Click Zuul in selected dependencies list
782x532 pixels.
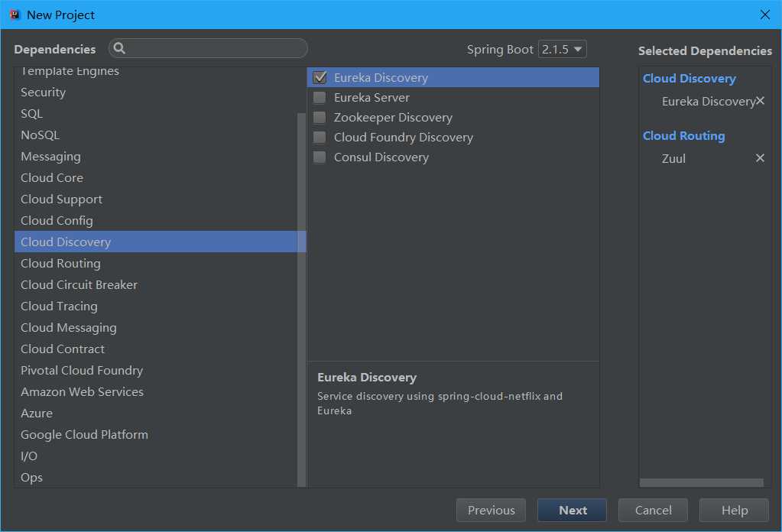pyautogui.click(x=673, y=158)
